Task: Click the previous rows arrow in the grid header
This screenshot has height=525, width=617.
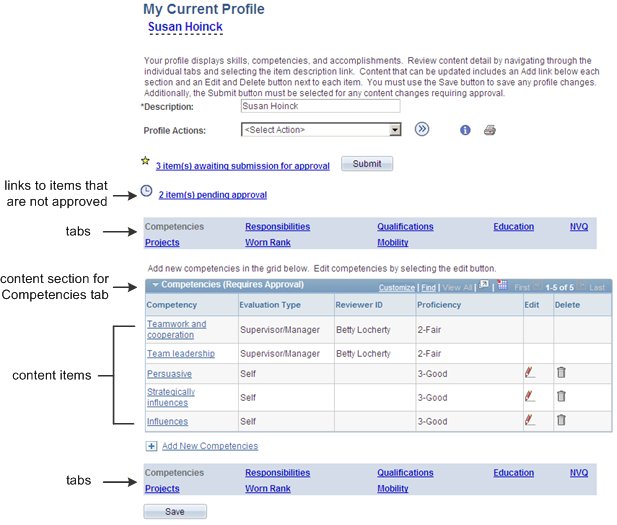Action: tap(538, 285)
